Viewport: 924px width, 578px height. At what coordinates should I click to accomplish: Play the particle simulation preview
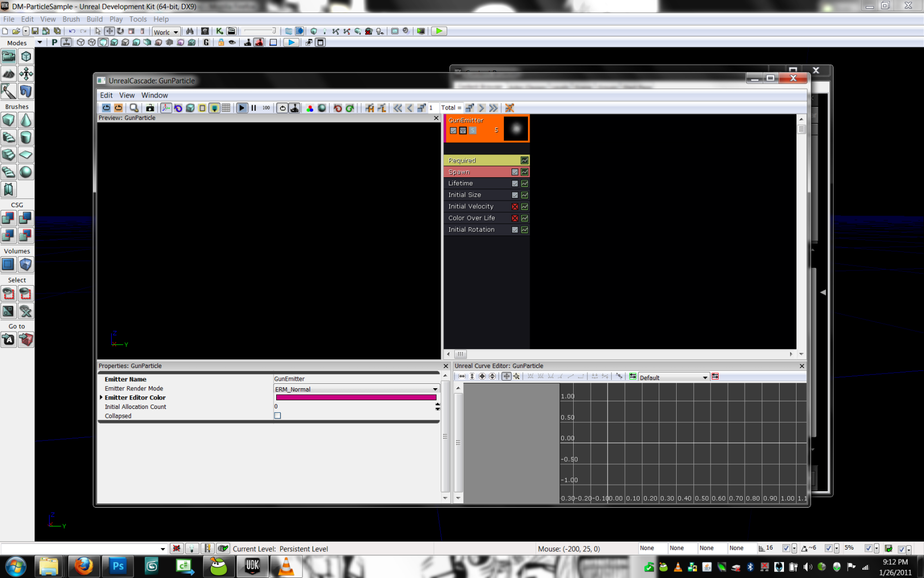[242, 108]
